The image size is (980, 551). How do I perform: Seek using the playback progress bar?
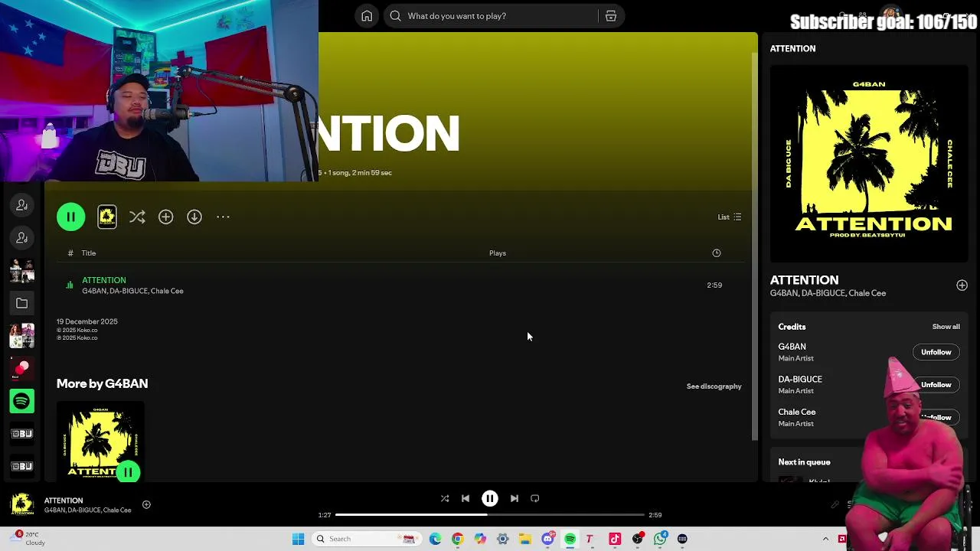click(490, 515)
